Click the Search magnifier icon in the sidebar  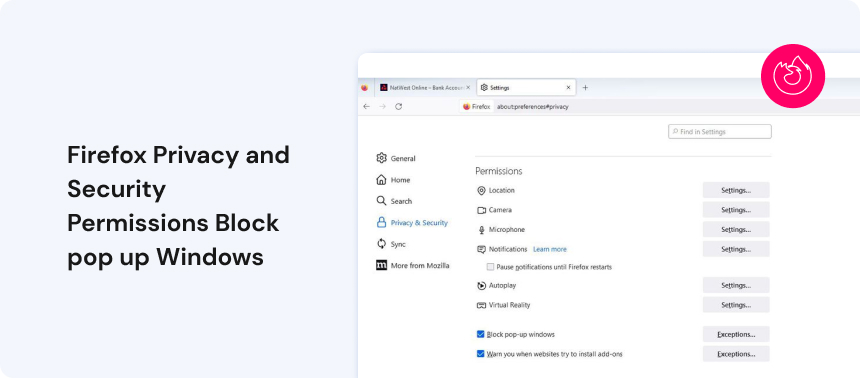point(381,201)
